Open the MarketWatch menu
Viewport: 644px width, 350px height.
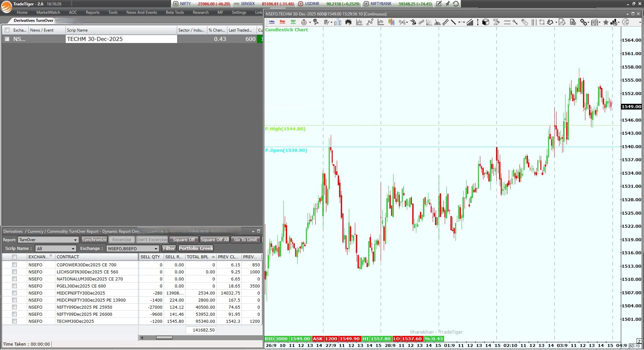tap(48, 12)
